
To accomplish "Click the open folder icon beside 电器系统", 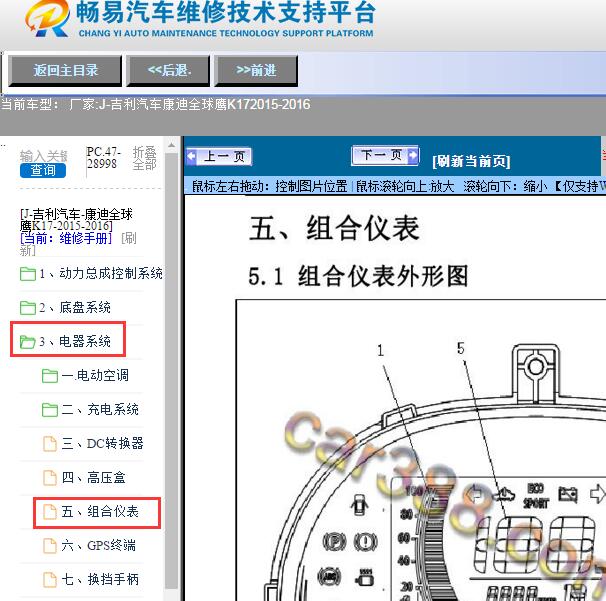I will 28,342.
